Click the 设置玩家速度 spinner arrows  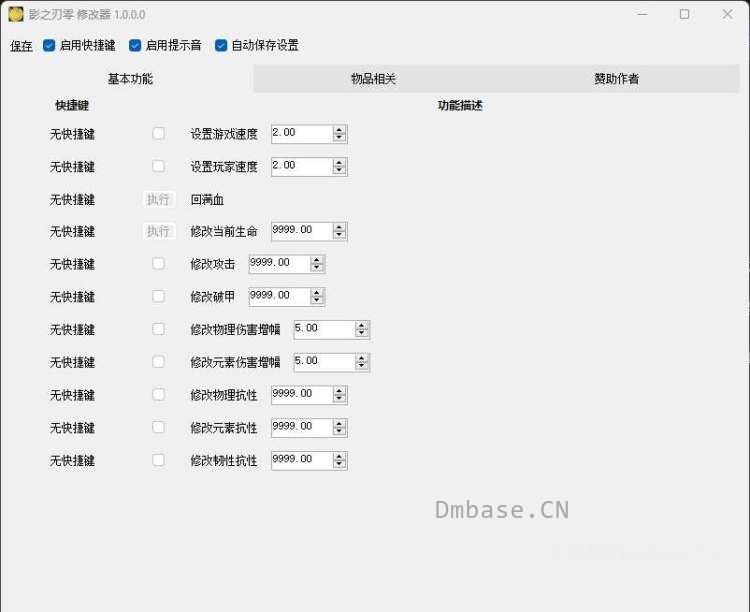point(340,167)
